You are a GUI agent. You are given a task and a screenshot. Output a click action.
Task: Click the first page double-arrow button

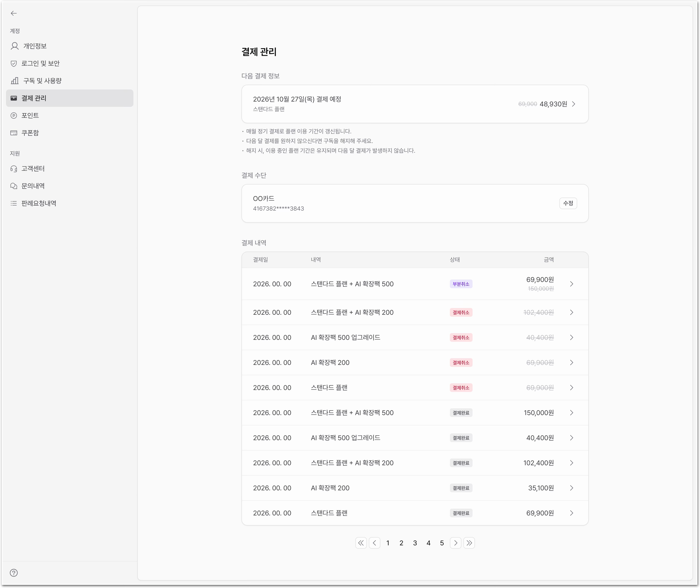pos(361,543)
